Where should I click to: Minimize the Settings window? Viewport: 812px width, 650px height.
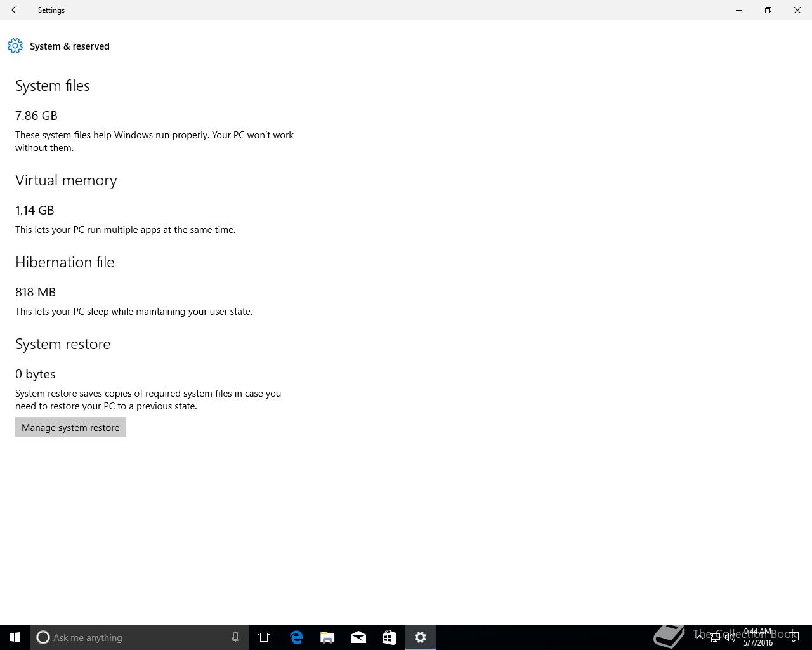point(739,10)
